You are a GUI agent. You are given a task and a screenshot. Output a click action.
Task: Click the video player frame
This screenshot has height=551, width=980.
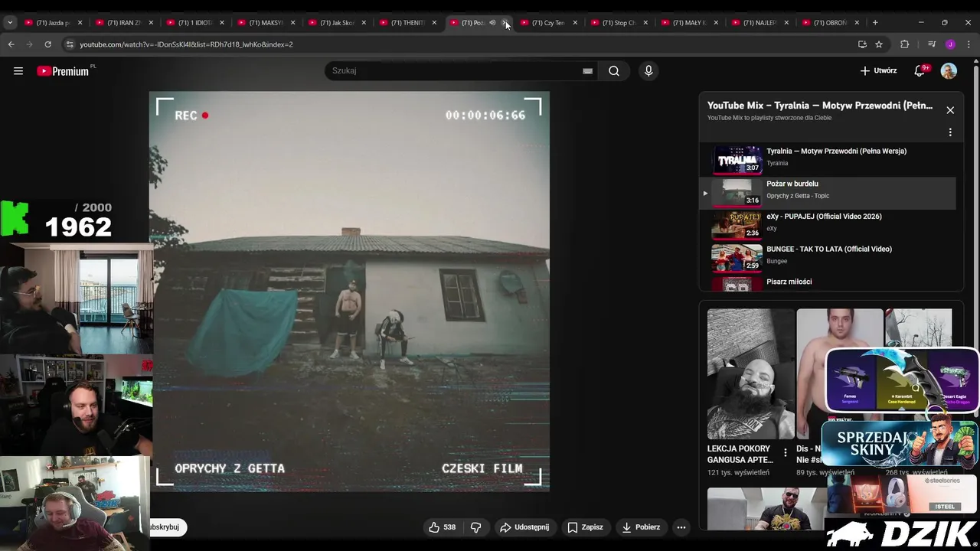(349, 292)
